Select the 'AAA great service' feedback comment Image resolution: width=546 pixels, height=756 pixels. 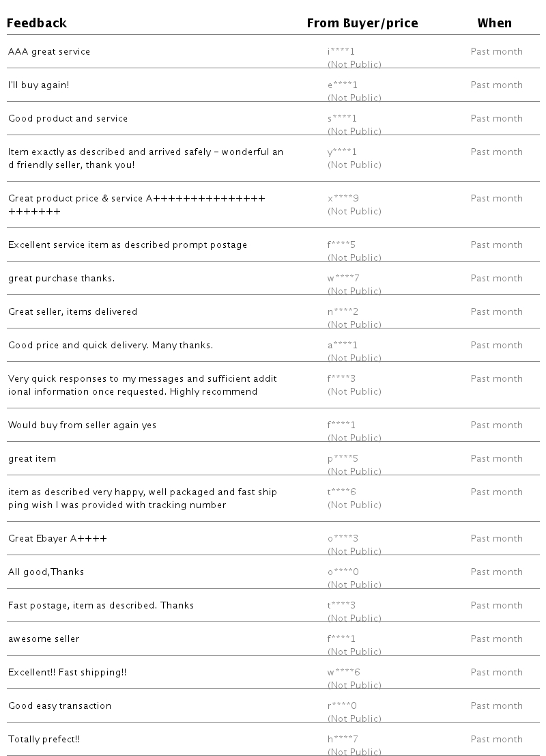click(x=49, y=52)
